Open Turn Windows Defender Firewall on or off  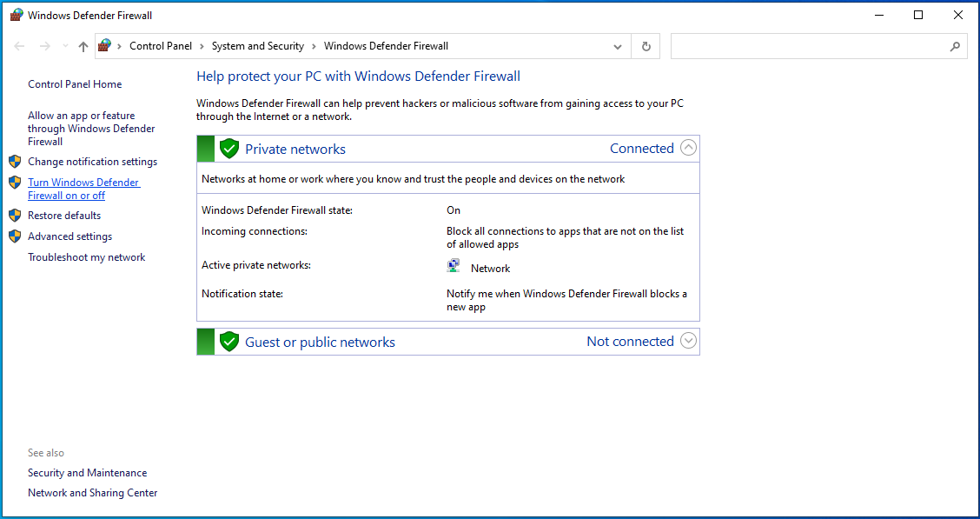coord(83,188)
